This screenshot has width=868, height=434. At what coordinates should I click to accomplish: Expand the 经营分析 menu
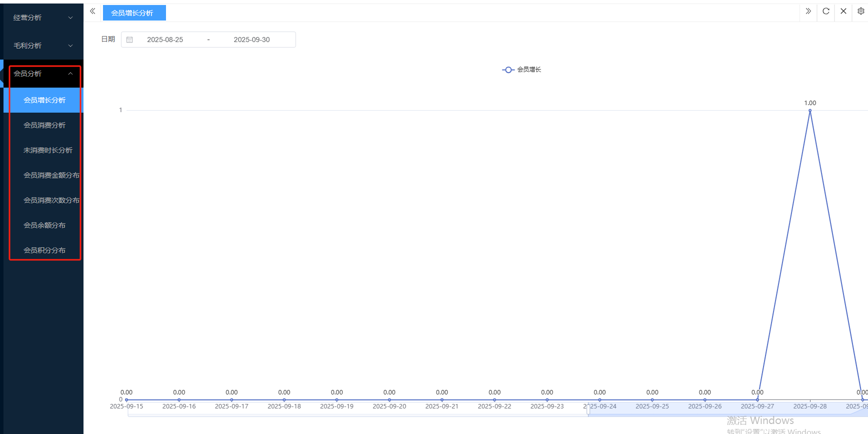43,18
